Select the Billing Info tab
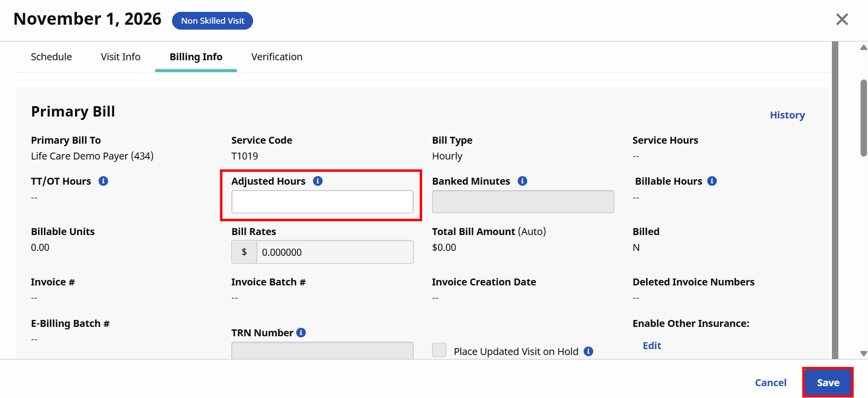The height and width of the screenshot is (398, 868). (196, 57)
